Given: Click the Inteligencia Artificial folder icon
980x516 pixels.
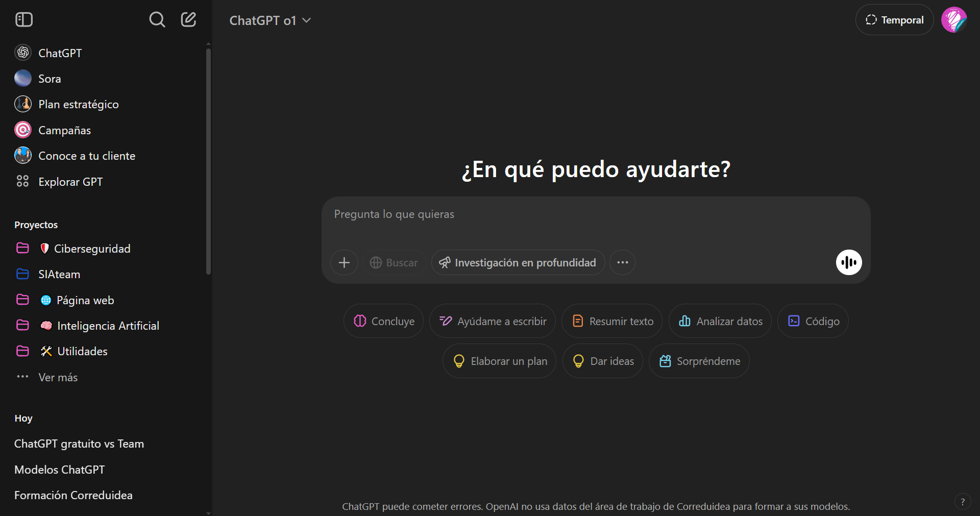Looking at the screenshot, I should point(22,325).
